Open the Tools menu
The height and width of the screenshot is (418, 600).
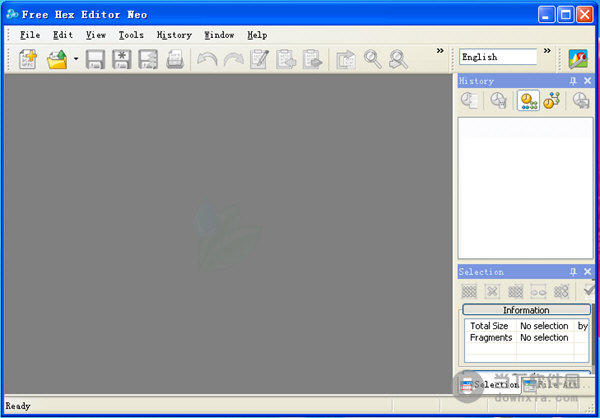(x=131, y=35)
